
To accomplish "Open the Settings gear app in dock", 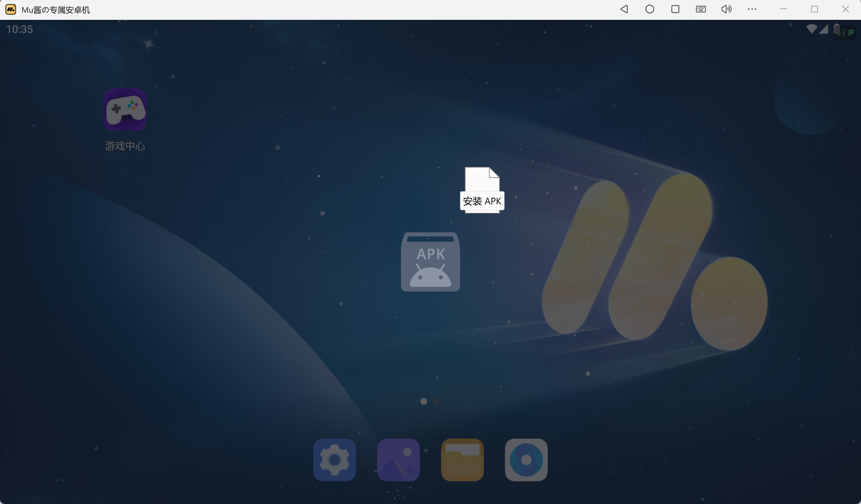I will point(334,460).
